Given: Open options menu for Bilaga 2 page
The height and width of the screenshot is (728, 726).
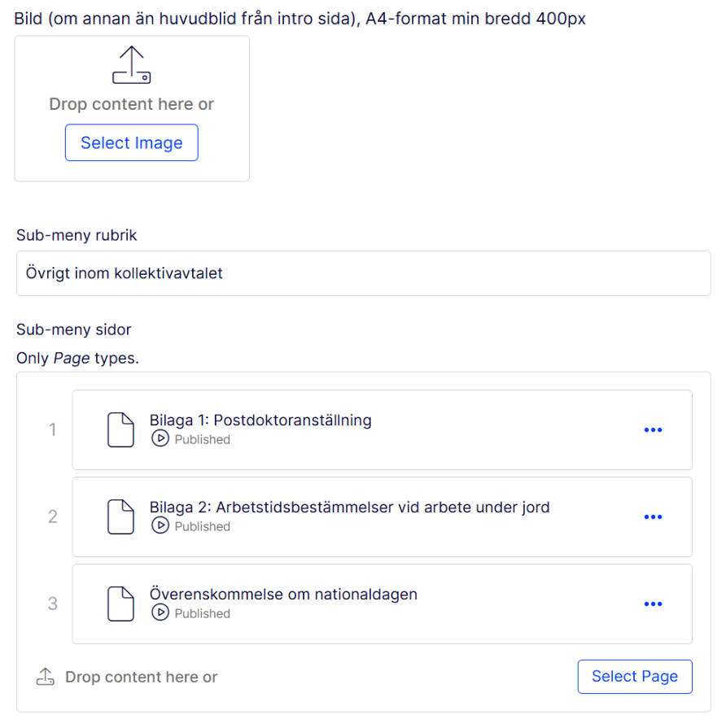Looking at the screenshot, I should (x=653, y=517).
